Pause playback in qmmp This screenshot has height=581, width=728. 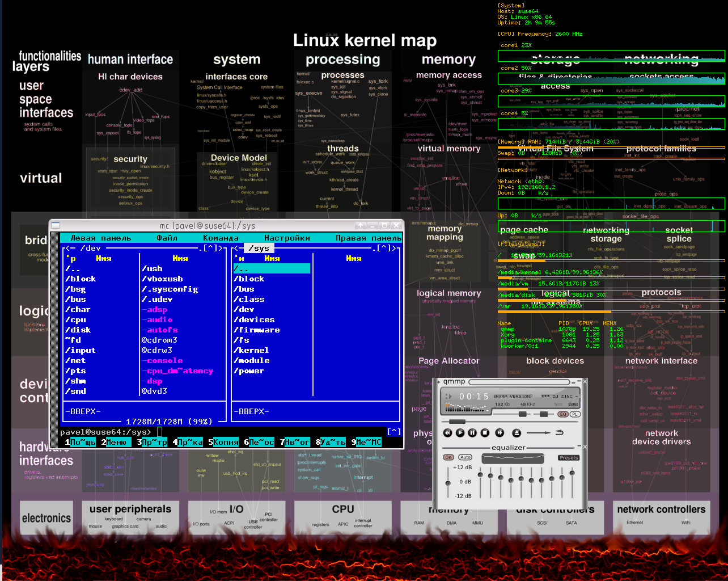(x=472, y=433)
